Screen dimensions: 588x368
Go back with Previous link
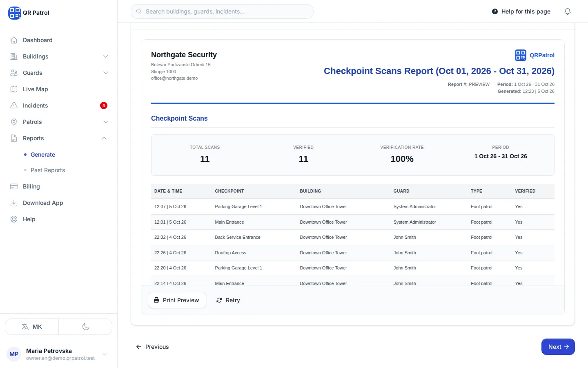pyautogui.click(x=152, y=347)
